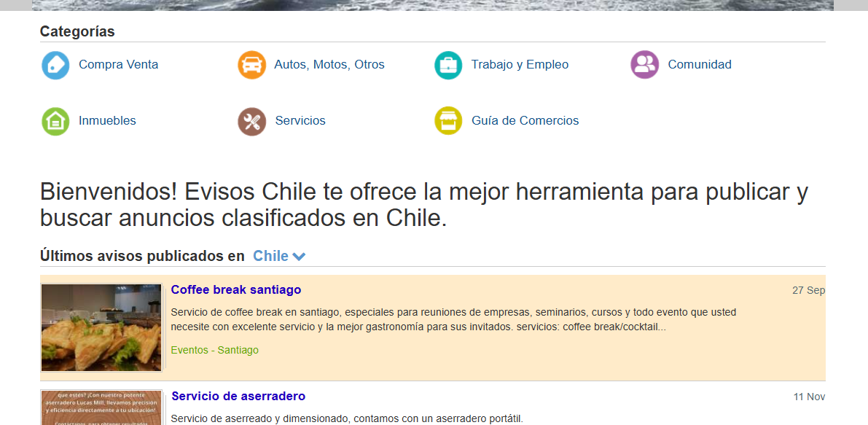Viewport: 868px width, 425px height.
Task: Open the Guía de Comercios link
Action: tap(525, 121)
